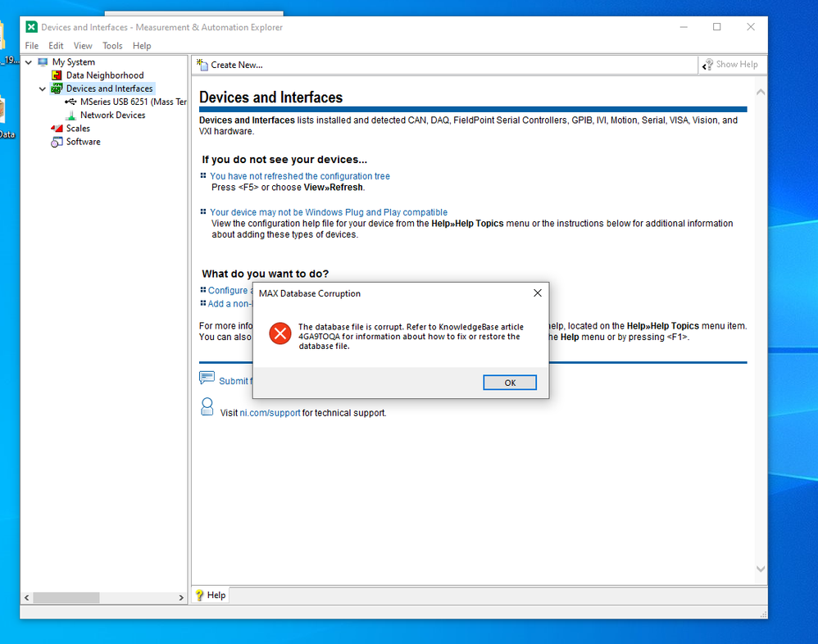This screenshot has width=818, height=644.
Task: Open 'Your device may not be Windows Plug and Play compatible' link
Action: [x=329, y=212]
